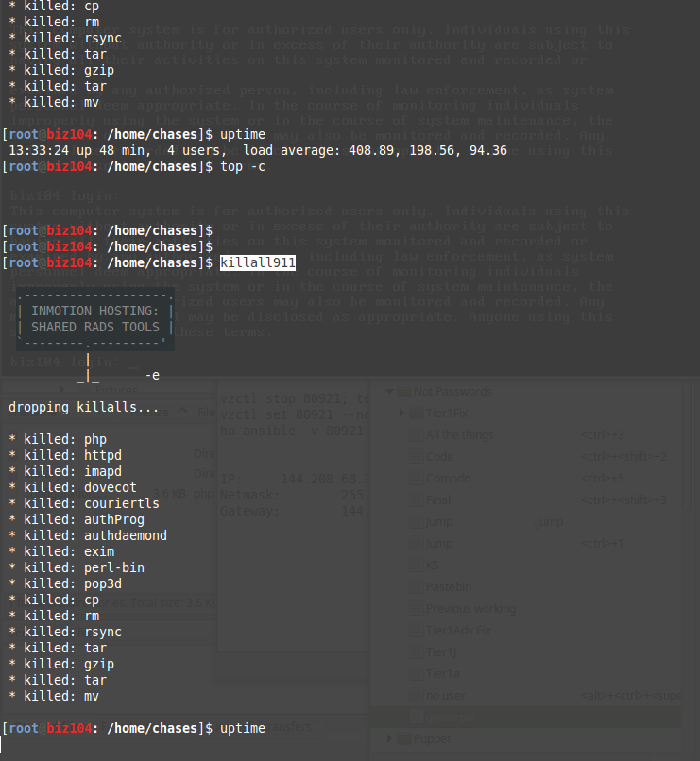This screenshot has height=761, width=700.
Task: Click the Code entry's document icon
Action: click(417, 457)
